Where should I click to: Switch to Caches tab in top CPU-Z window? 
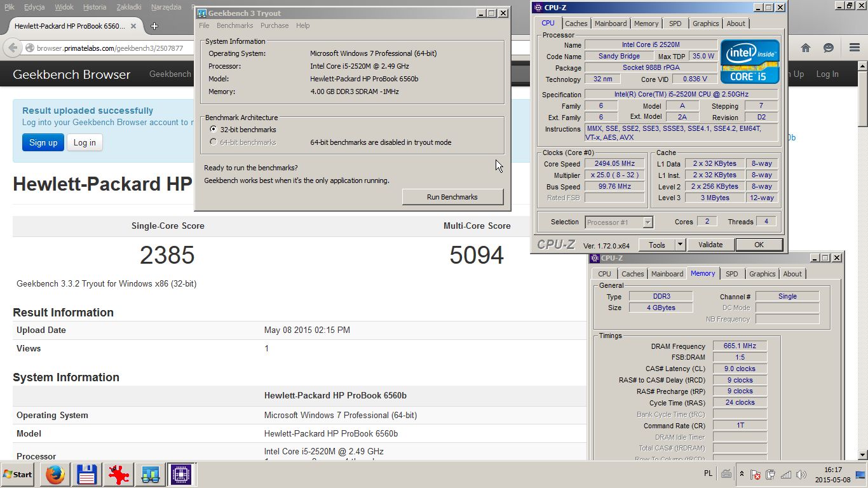click(x=576, y=24)
